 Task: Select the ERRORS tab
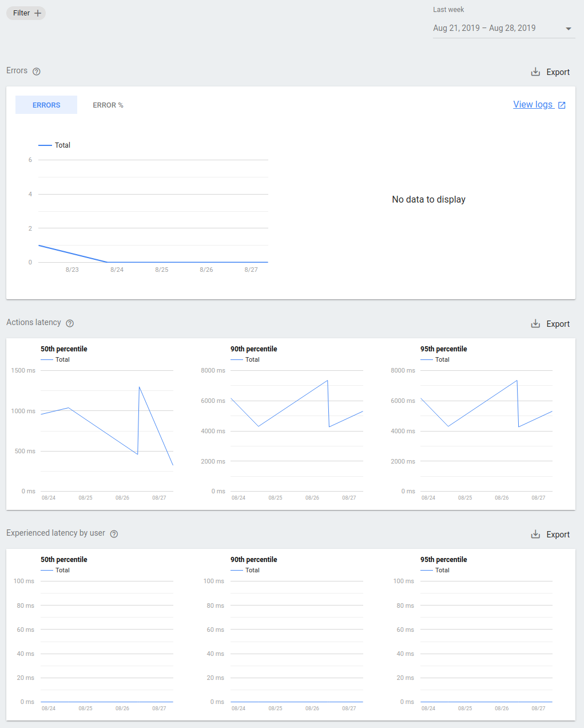46,105
